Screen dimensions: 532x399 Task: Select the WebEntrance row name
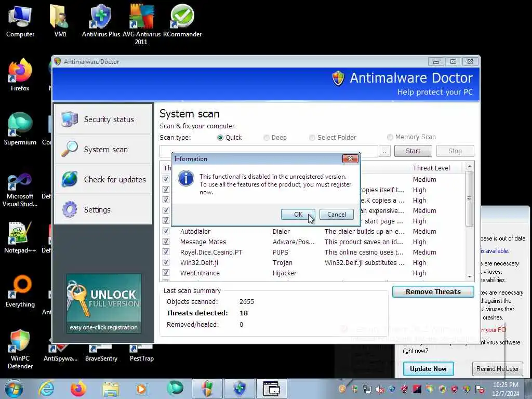point(200,273)
